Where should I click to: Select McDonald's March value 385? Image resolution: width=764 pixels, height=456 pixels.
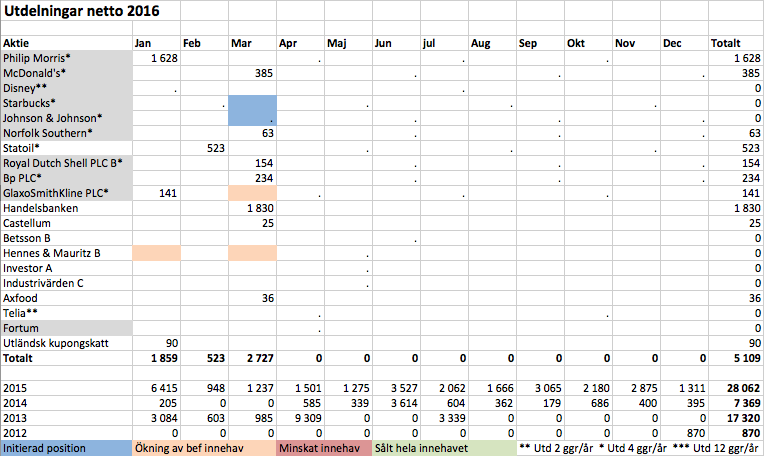coord(252,73)
